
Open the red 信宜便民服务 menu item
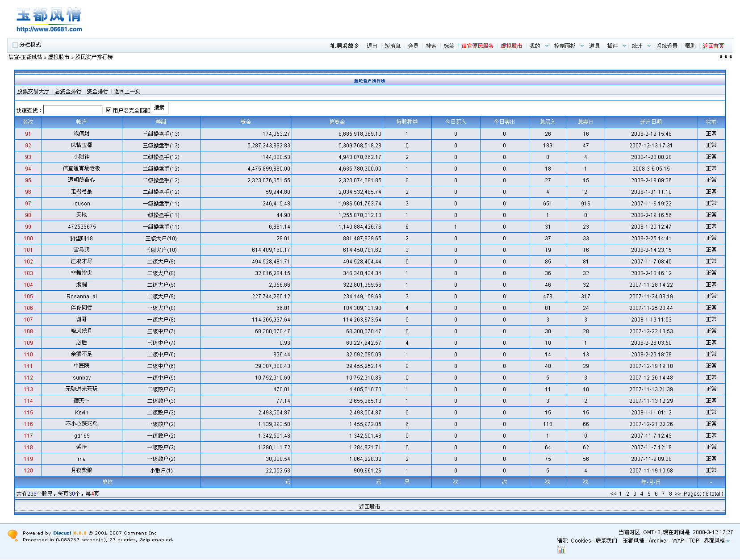(477, 46)
